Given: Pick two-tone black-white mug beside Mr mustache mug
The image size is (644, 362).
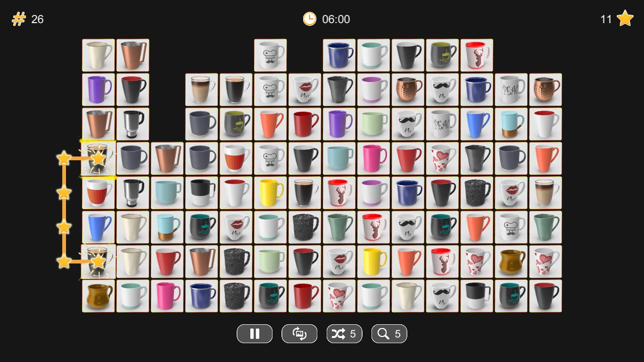Looking at the screenshot, I should pos(477,296).
